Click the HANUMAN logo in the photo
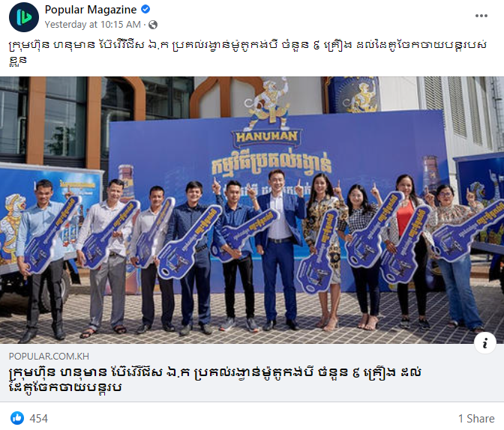 pos(266,137)
